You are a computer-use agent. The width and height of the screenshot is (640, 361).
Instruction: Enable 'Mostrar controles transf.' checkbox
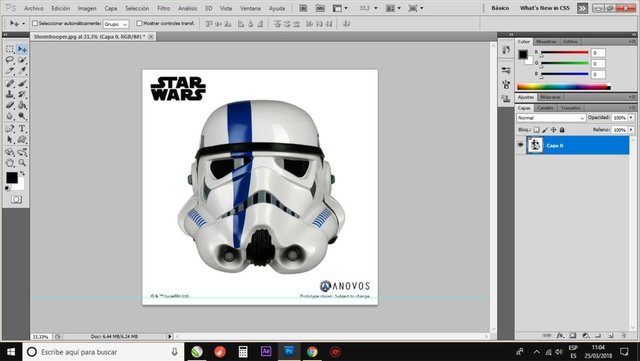[139, 23]
